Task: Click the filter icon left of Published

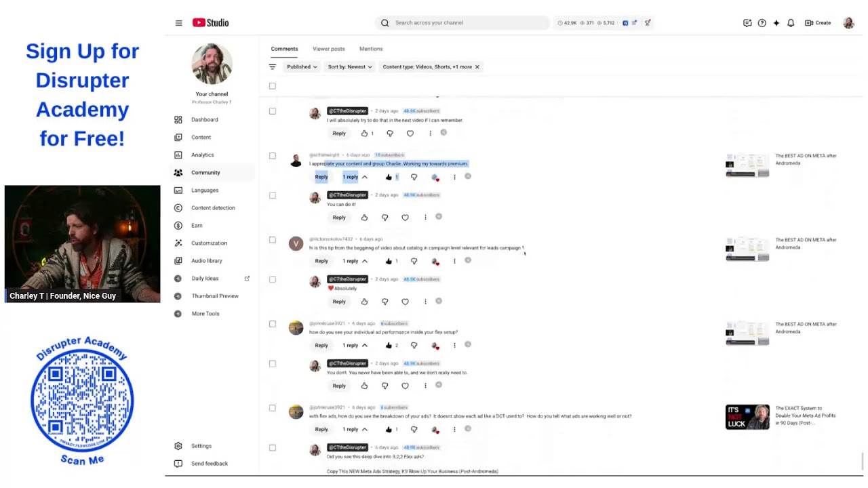Action: point(273,67)
